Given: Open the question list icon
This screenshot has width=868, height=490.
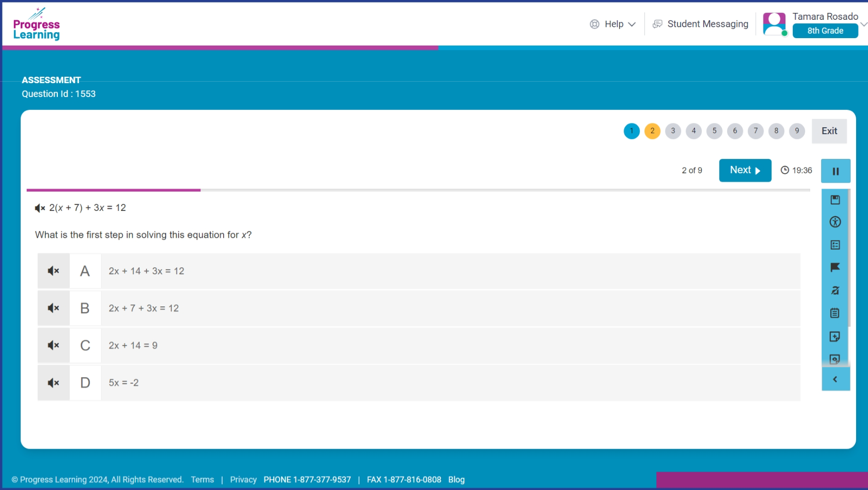Looking at the screenshot, I should [835, 245].
